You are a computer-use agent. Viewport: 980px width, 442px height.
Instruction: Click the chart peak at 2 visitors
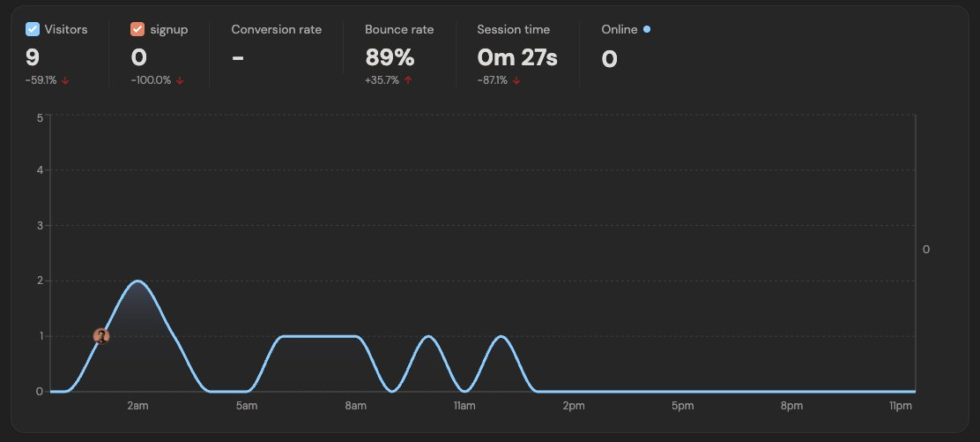pos(138,281)
